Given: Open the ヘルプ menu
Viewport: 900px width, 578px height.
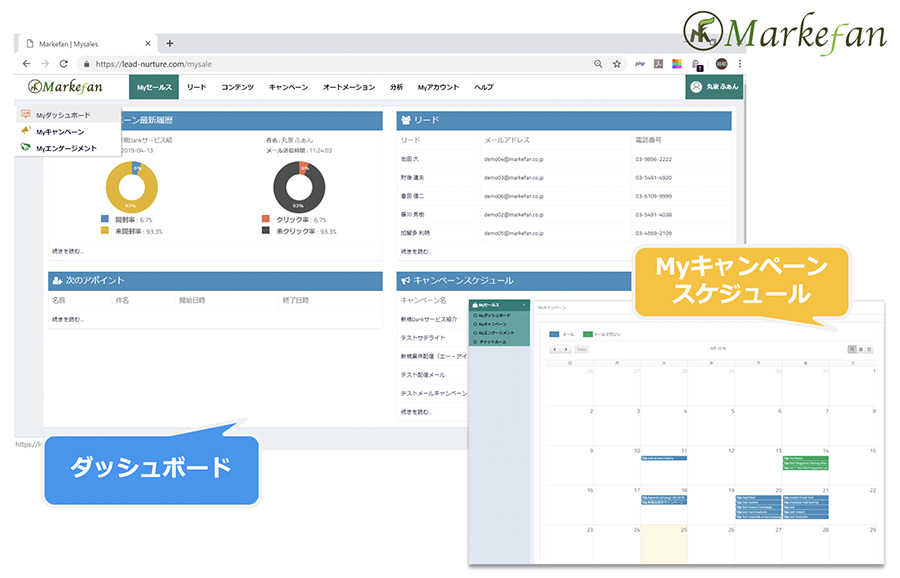Looking at the screenshot, I should pos(483,87).
